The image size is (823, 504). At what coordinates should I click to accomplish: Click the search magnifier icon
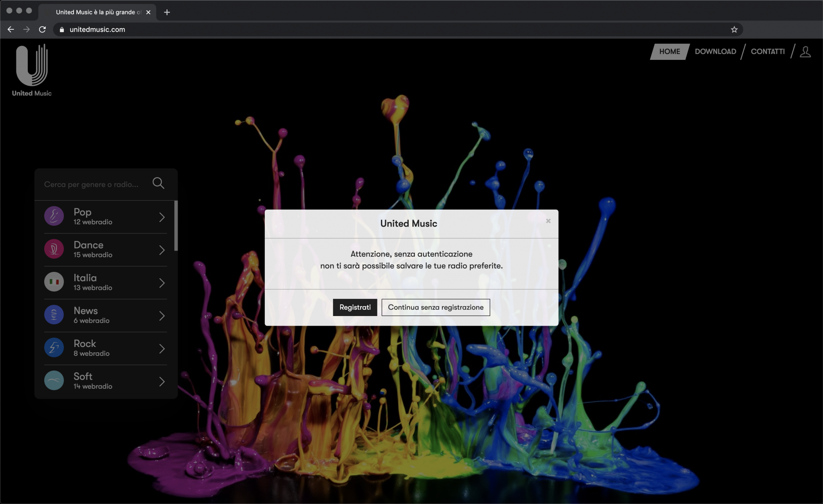pyautogui.click(x=158, y=184)
